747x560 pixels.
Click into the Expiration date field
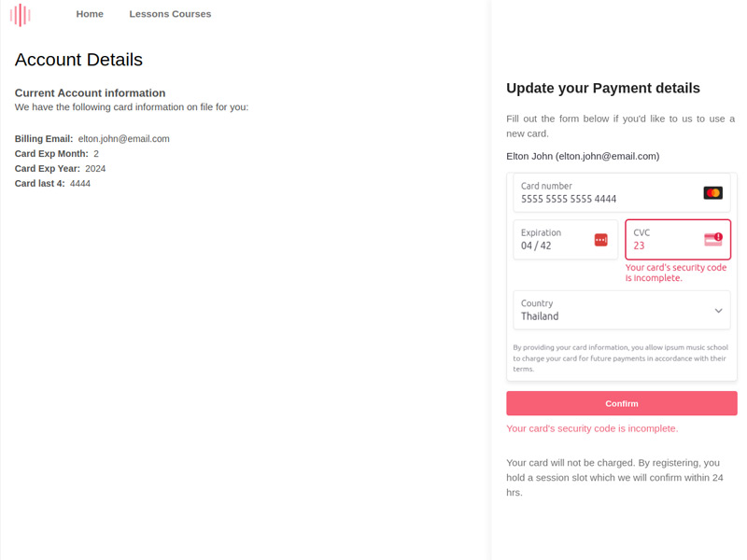551,245
